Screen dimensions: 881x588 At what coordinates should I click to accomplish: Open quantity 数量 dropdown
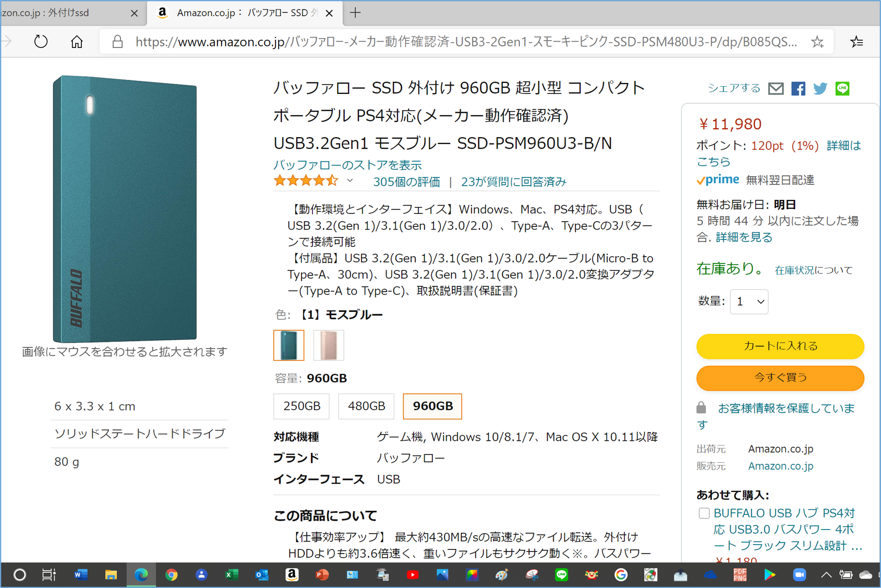tap(749, 302)
